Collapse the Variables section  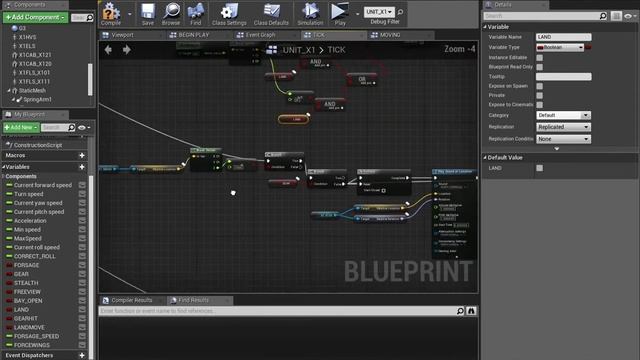click(x=4, y=167)
